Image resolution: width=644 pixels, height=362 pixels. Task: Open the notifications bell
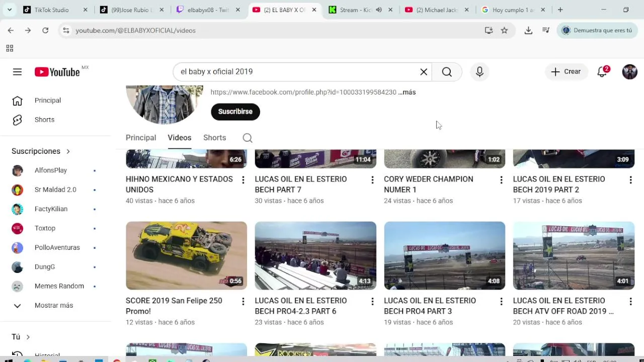click(x=602, y=72)
